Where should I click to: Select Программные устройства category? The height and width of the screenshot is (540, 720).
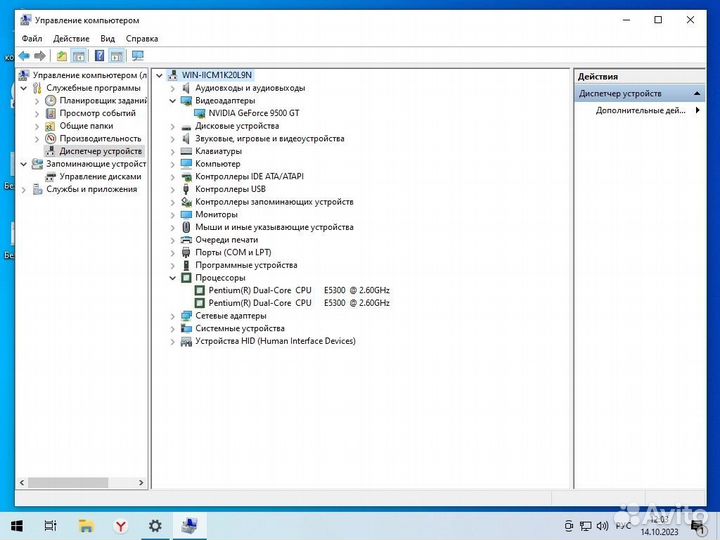pos(246,265)
